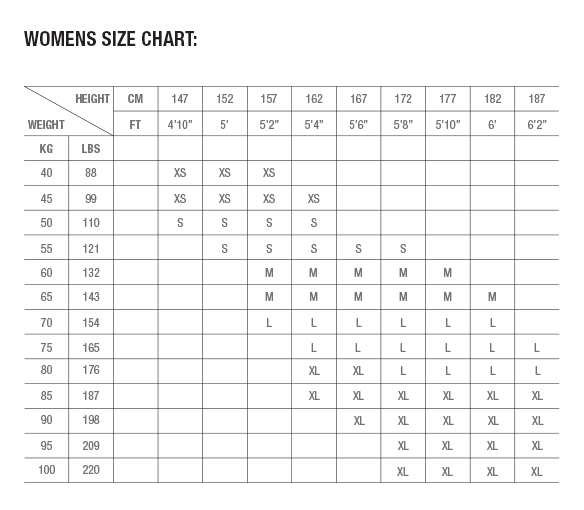Click the CM unit header cell

(135, 99)
